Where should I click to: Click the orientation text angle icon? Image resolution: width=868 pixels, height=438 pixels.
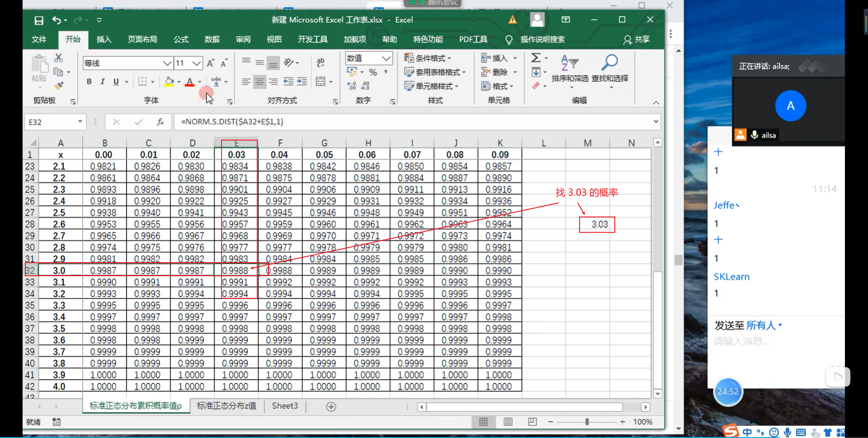coord(289,62)
